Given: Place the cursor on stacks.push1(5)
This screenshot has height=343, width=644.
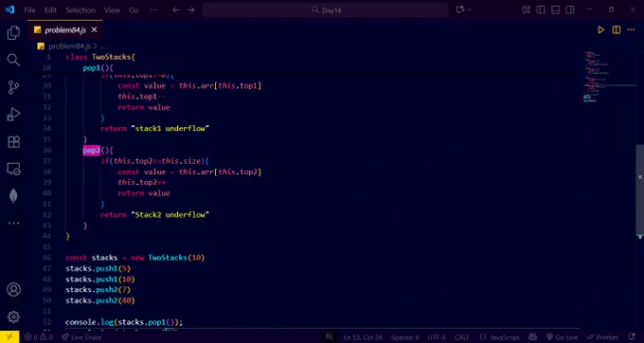Looking at the screenshot, I should point(98,269).
